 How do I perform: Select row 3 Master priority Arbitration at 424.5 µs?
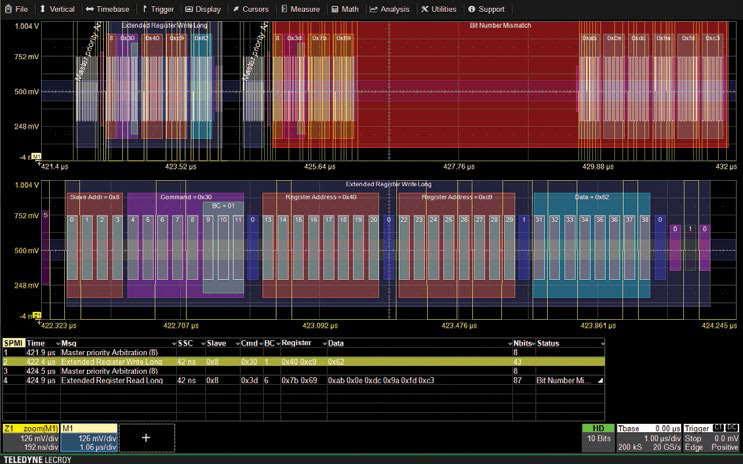point(303,371)
